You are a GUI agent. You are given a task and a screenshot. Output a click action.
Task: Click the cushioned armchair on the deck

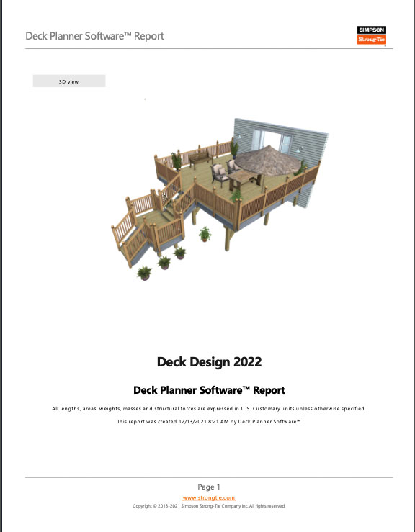pyautogui.click(x=220, y=175)
